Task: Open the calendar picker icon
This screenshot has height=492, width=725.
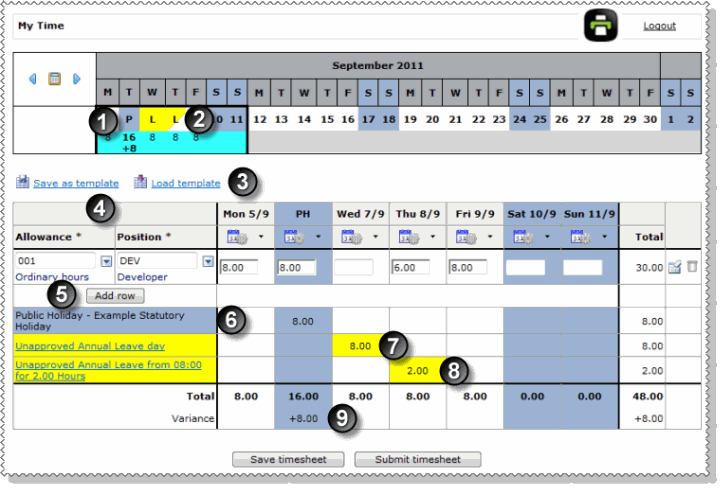Action: [55, 79]
